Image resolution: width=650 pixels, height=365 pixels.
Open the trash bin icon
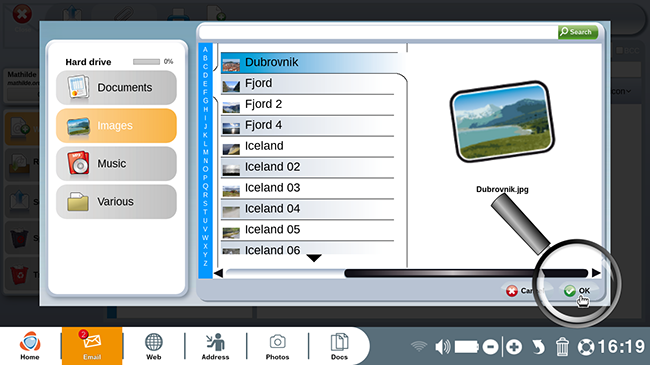tap(562, 347)
